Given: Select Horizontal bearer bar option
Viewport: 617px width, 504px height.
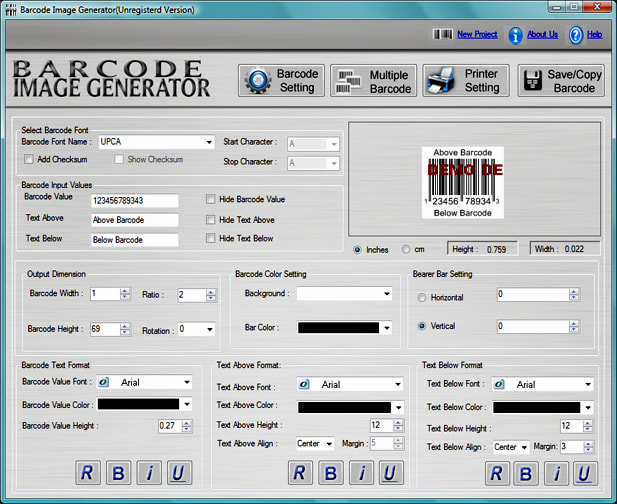Looking at the screenshot, I should pos(421,297).
